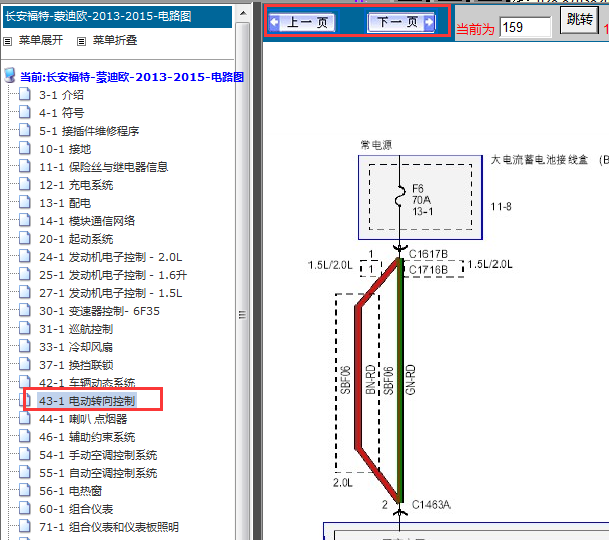Click fuse F6 70A label in diagram
The width and height of the screenshot is (609, 540).
(x=422, y=200)
